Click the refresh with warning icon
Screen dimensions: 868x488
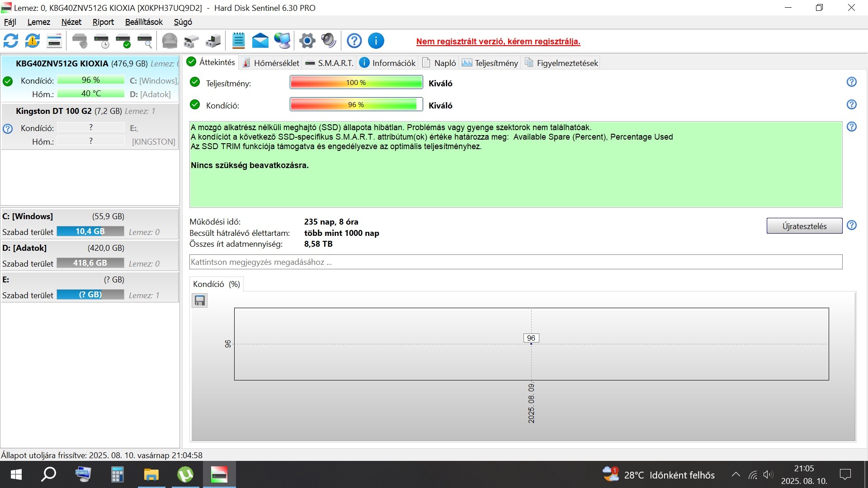pyautogui.click(x=32, y=41)
